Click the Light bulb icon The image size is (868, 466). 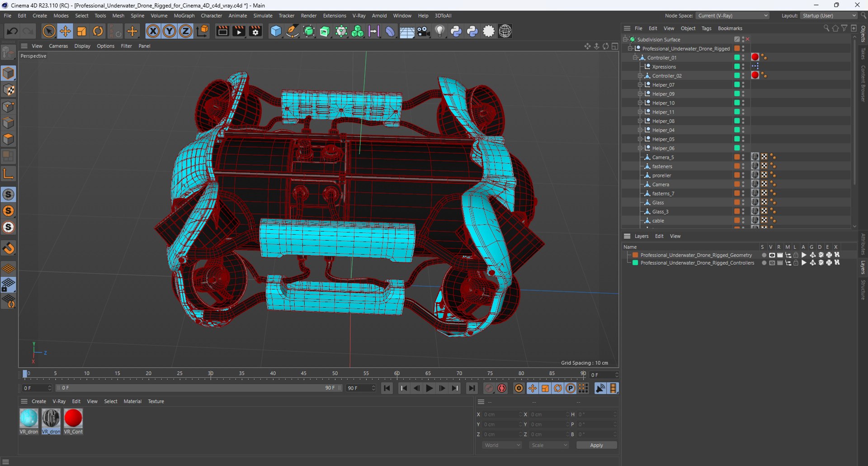[x=440, y=31]
